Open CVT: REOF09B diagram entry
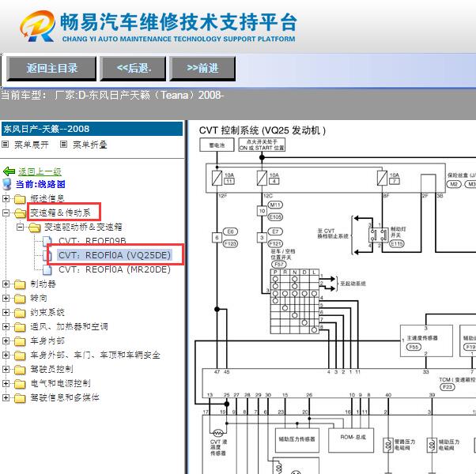 tap(93, 241)
